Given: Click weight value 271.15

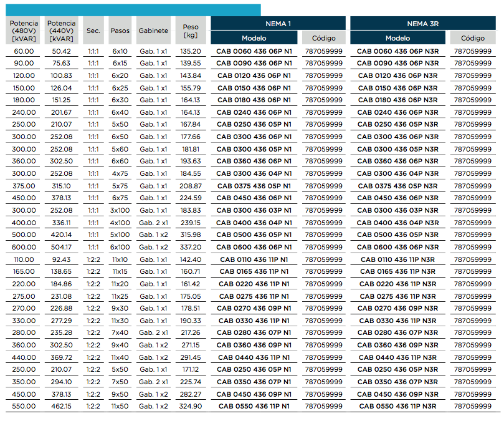Looking at the screenshot, I should [x=191, y=345].
